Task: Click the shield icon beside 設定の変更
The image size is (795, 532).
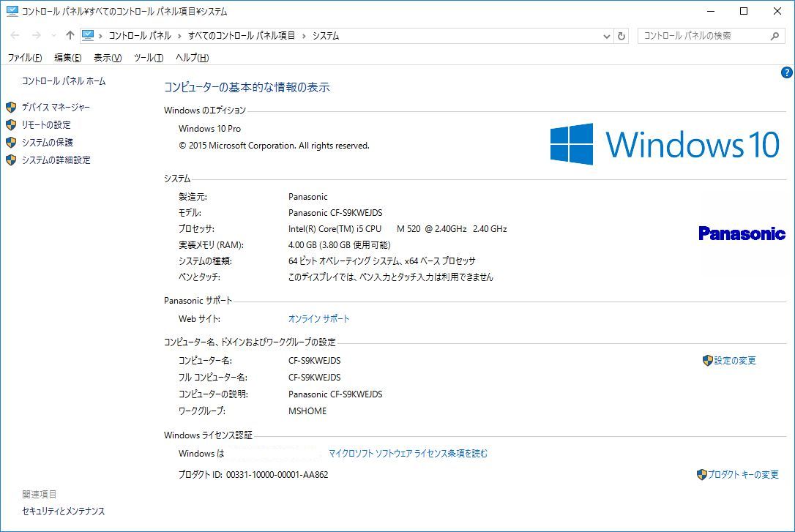Action: [x=707, y=360]
